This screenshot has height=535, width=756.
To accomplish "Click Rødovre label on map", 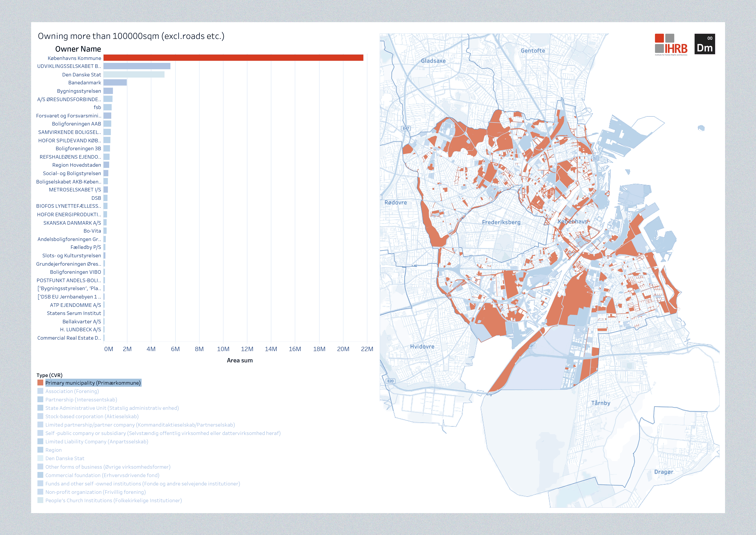I will pyautogui.click(x=396, y=203).
